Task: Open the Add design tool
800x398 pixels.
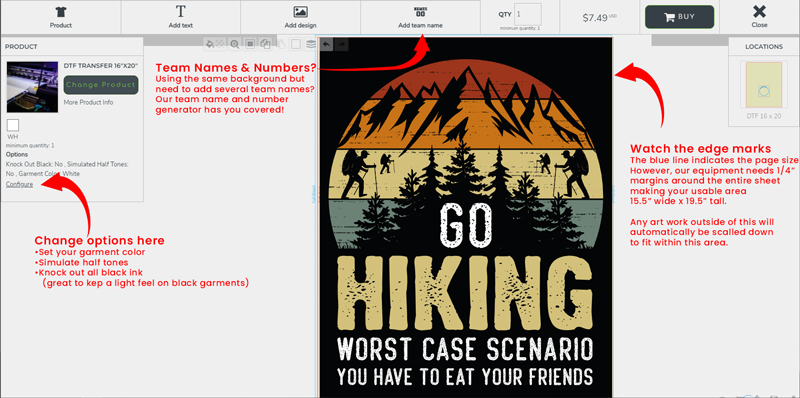Action: [301, 17]
